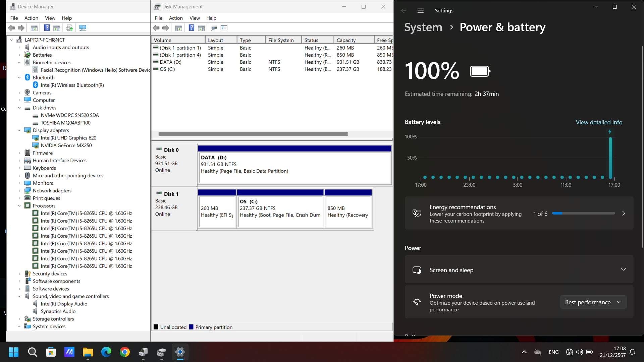Click Disk Management horizontal scrollbar

click(x=253, y=134)
